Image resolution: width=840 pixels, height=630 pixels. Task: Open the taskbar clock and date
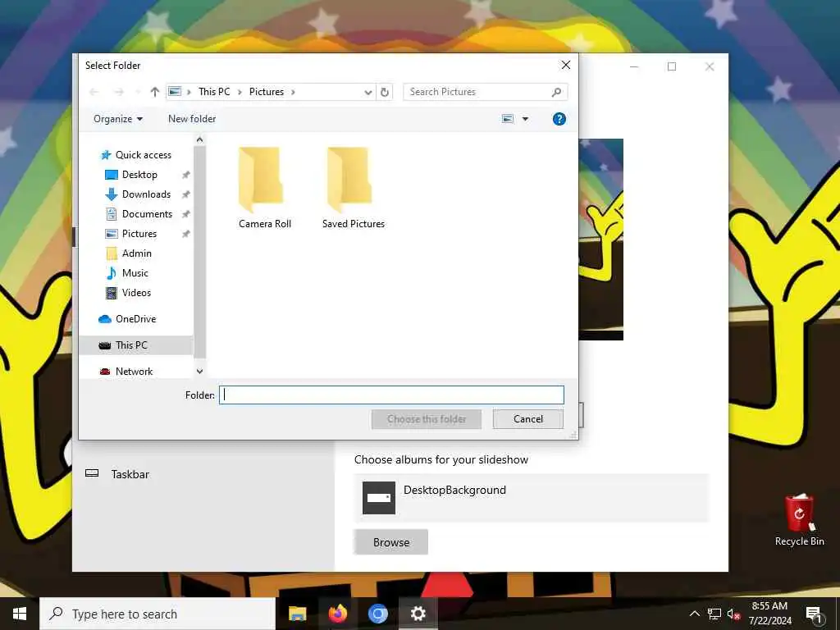769,614
